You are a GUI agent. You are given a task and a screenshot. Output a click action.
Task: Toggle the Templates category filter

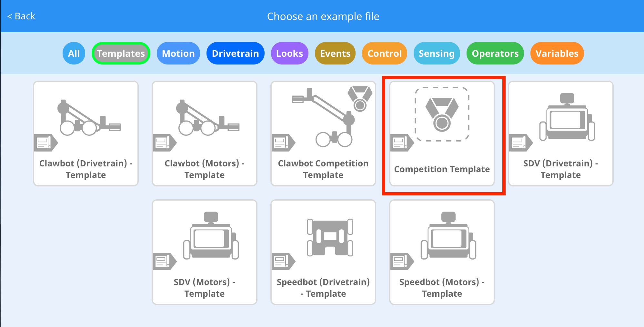click(121, 53)
